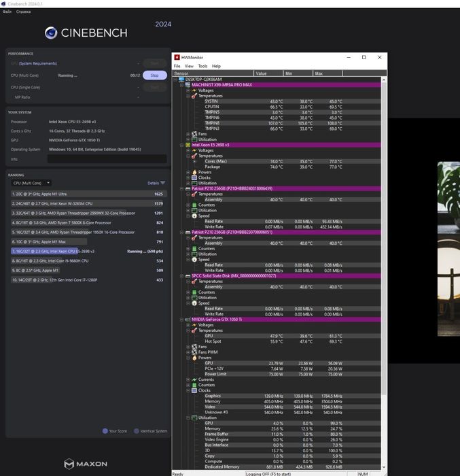The width and height of the screenshot is (460, 476).
Task: Click the Cinebench sphere logo
Action: 51,33
